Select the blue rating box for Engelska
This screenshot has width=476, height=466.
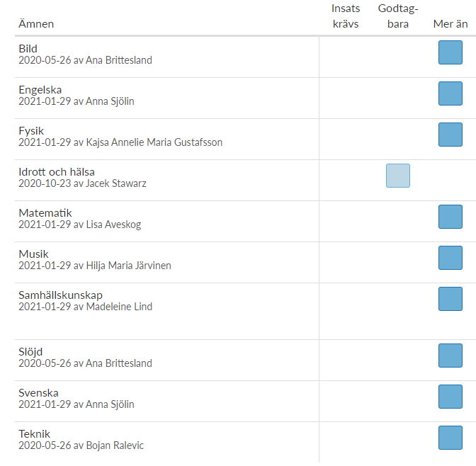pos(450,93)
